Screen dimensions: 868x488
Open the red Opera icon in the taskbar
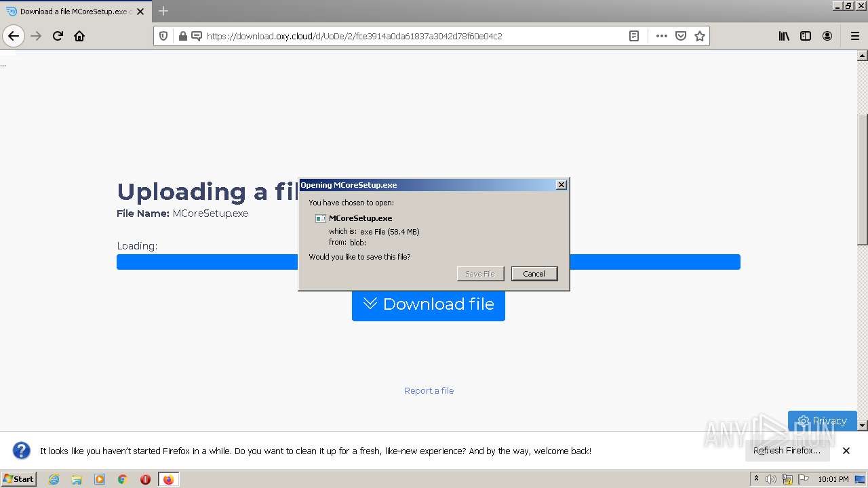click(x=145, y=479)
